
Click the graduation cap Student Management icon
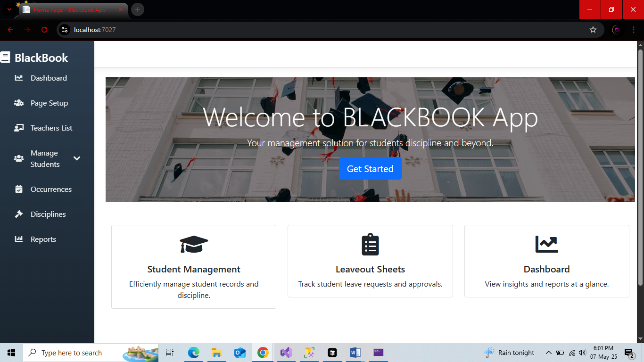pyautogui.click(x=194, y=245)
